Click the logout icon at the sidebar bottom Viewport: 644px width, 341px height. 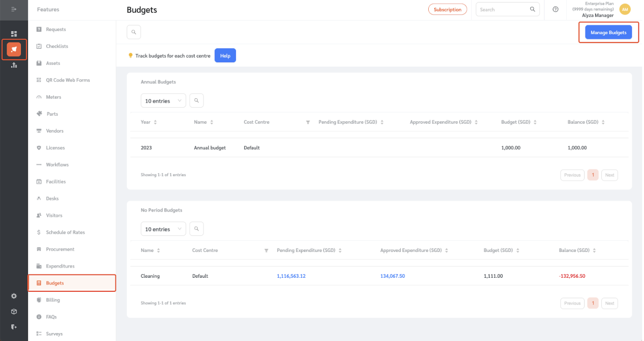coord(14,326)
